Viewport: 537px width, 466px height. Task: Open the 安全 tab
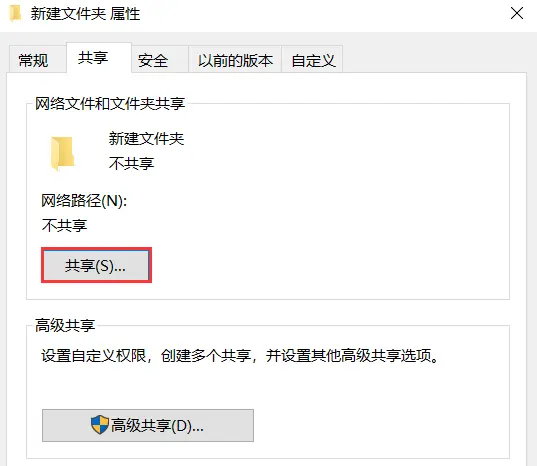click(x=153, y=60)
